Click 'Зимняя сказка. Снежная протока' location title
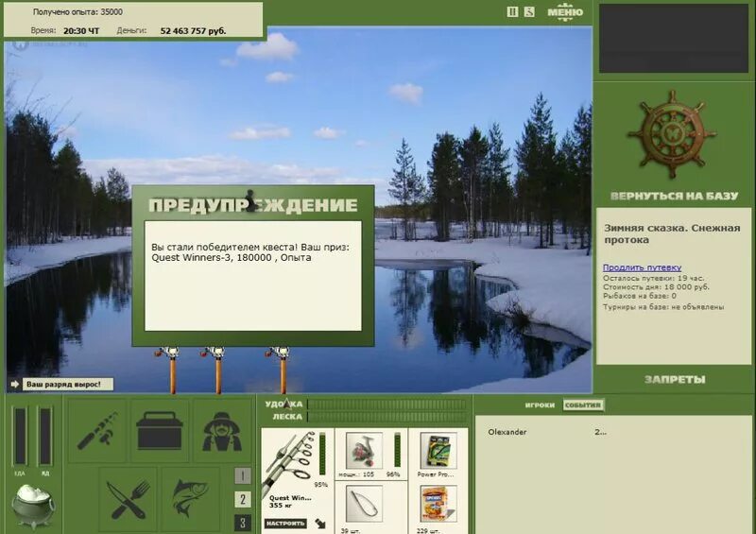This screenshot has width=756, height=534. (x=672, y=234)
